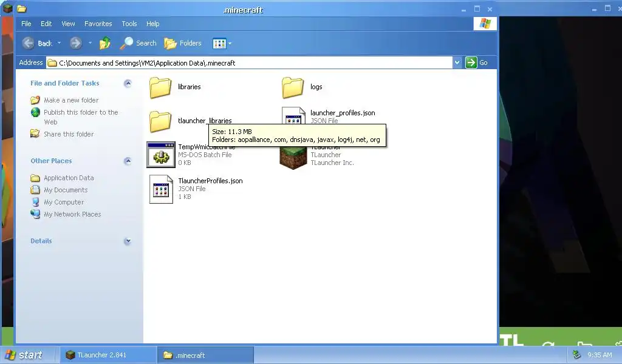Open the Start menu
This screenshot has width=622, height=364.
24,355
